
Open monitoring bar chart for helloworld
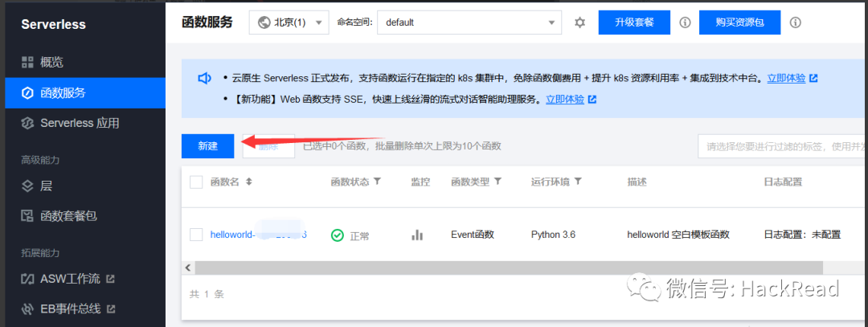coord(417,235)
